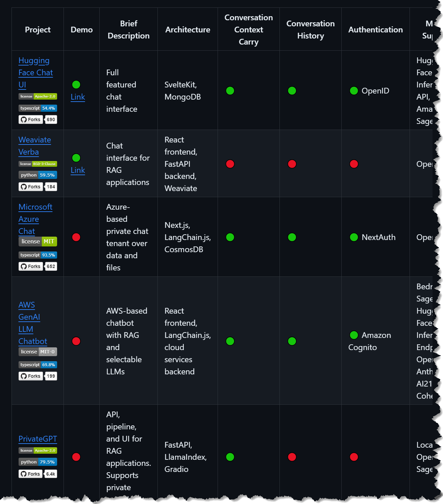This screenshot has height=504, width=443.
Task: Click the Microsoft Azure Chat MIT license badge
Action: click(38, 241)
